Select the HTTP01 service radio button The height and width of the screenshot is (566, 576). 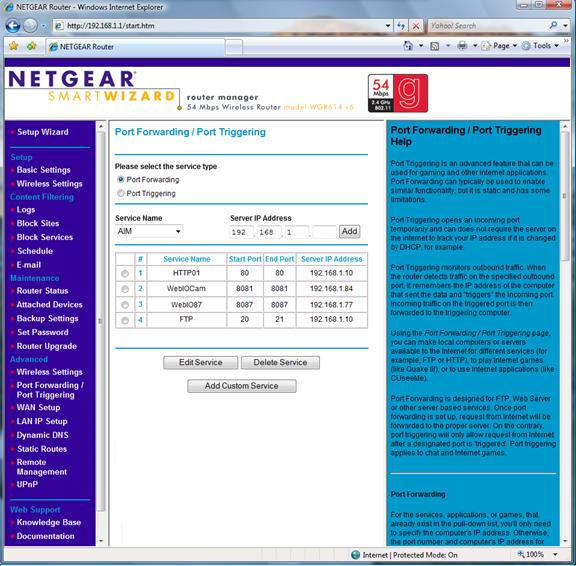125,274
